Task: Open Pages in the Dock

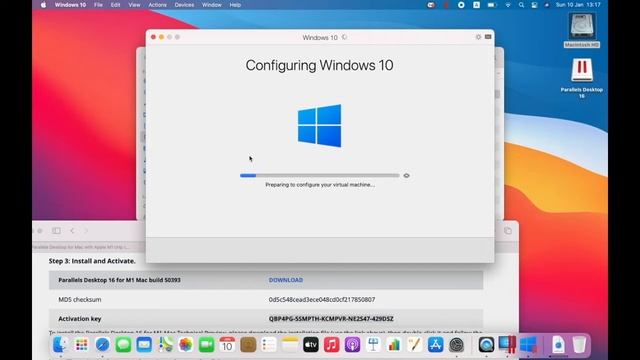Action: [x=415, y=345]
